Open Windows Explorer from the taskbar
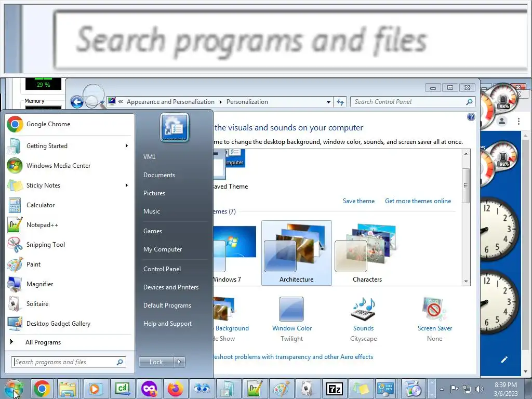 tap(68, 389)
